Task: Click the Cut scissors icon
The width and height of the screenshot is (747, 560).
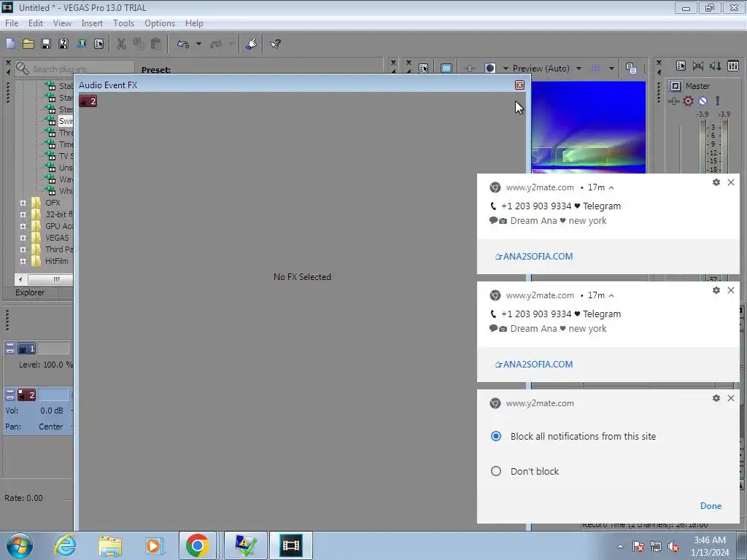Action: pos(121,44)
